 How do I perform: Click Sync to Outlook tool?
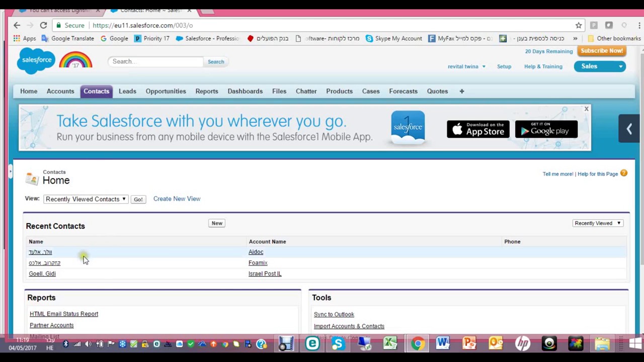click(334, 314)
